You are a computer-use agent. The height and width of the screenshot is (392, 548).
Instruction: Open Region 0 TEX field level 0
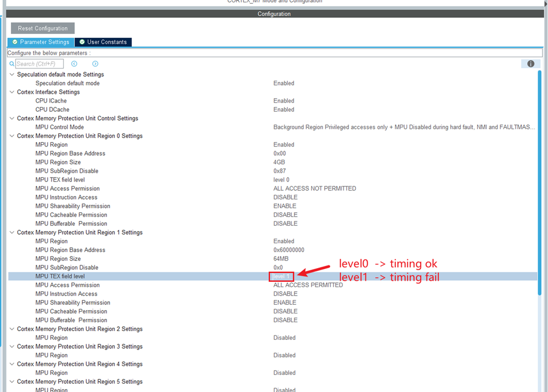coord(281,180)
